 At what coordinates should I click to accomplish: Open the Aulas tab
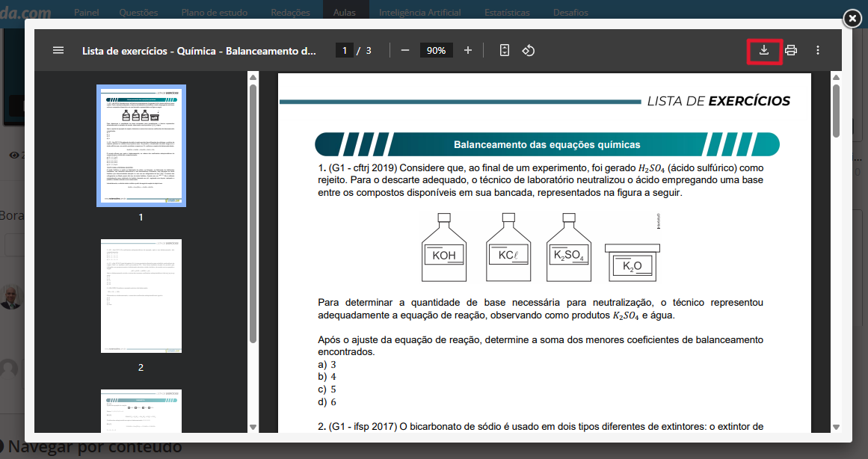pyautogui.click(x=345, y=12)
